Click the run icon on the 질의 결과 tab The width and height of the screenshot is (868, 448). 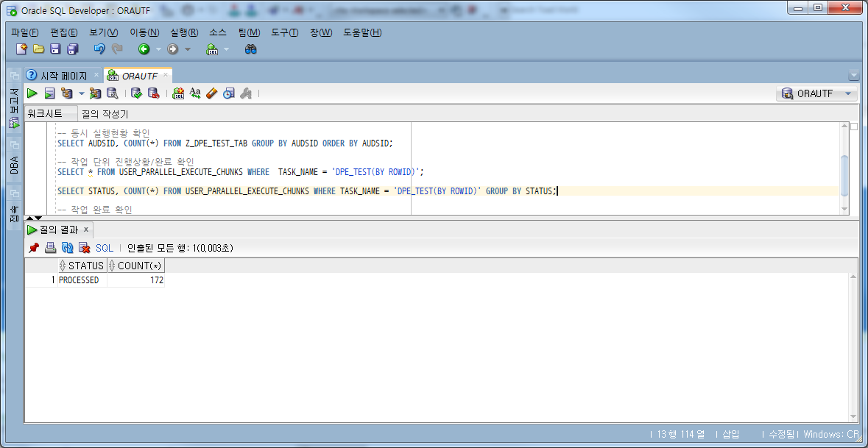[x=32, y=230]
